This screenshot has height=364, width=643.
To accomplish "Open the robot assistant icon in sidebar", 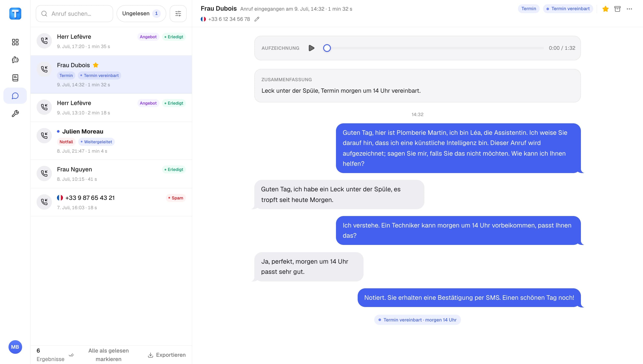I will [15, 60].
